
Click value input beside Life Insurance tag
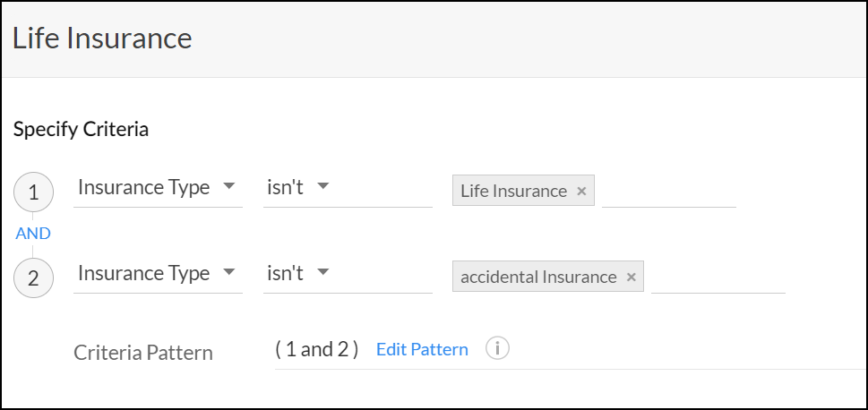click(668, 192)
